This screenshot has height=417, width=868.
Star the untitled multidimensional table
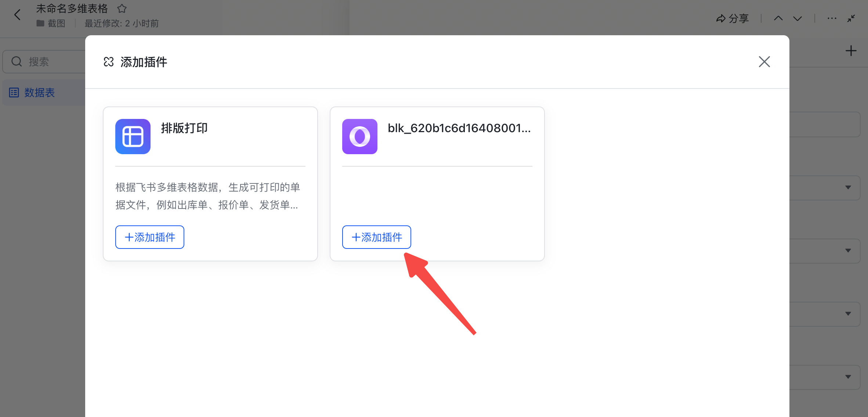pos(122,8)
